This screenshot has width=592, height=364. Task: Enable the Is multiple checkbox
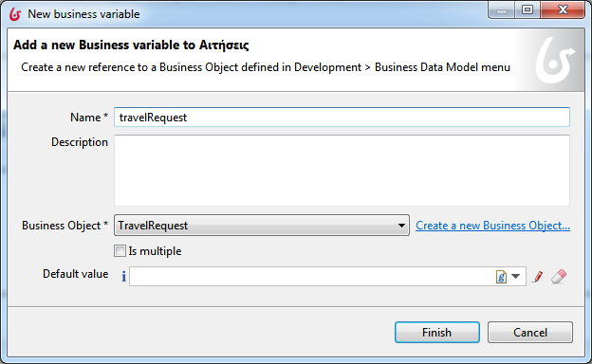120,251
